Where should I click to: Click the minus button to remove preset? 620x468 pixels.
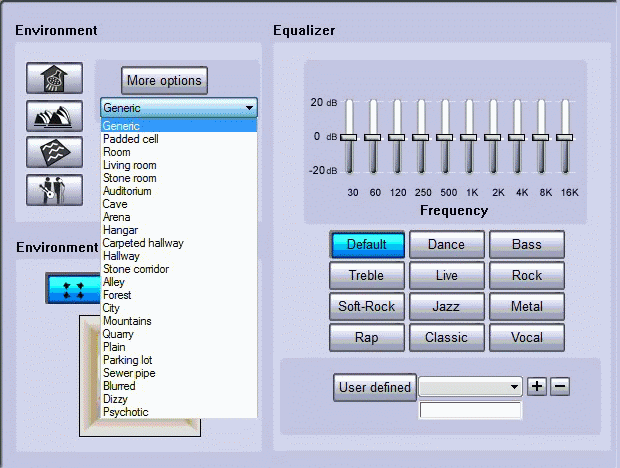coord(560,386)
